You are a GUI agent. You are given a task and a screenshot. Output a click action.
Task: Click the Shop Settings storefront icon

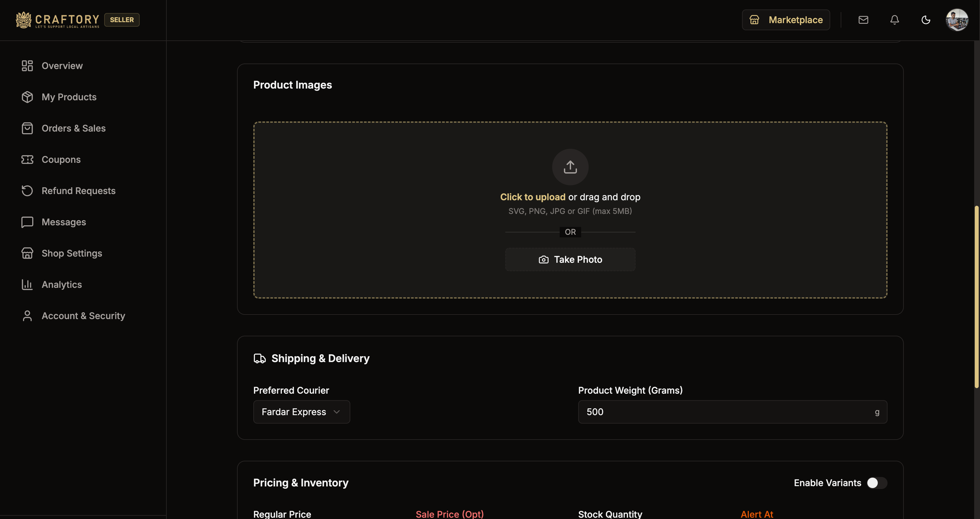coord(27,253)
